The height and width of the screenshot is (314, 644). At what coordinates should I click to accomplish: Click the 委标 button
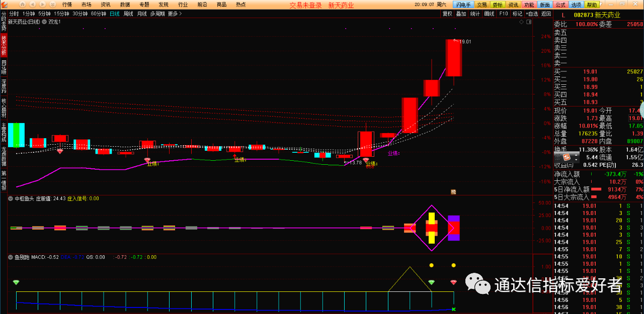(498, 5)
